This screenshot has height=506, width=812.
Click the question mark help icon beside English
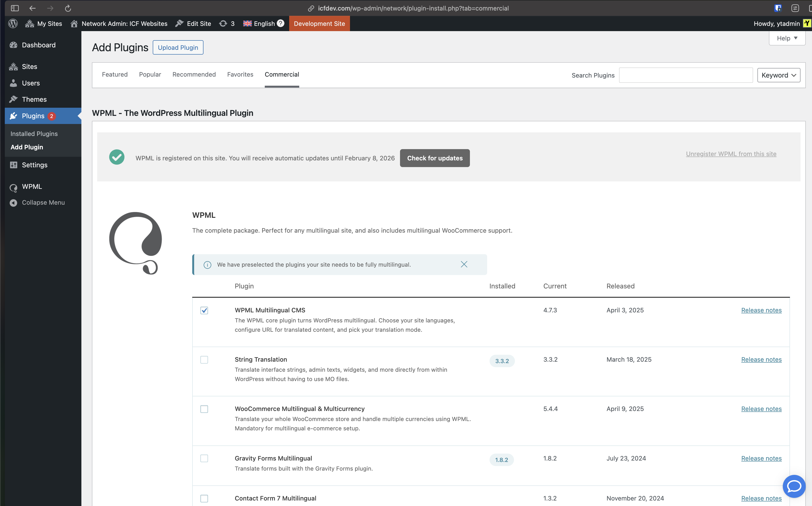click(281, 23)
